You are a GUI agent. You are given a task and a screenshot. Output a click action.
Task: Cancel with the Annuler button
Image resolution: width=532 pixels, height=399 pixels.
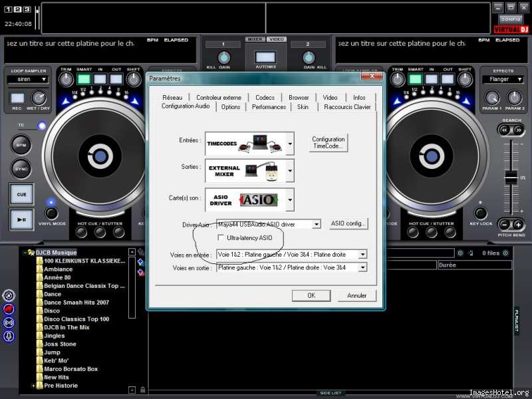point(356,295)
